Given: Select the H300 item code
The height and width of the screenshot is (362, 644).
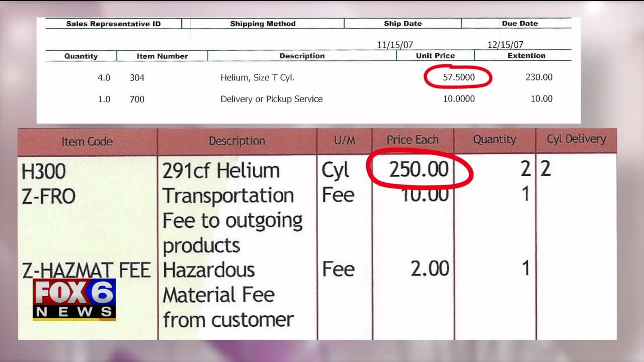Looking at the screenshot, I should coord(44,171).
